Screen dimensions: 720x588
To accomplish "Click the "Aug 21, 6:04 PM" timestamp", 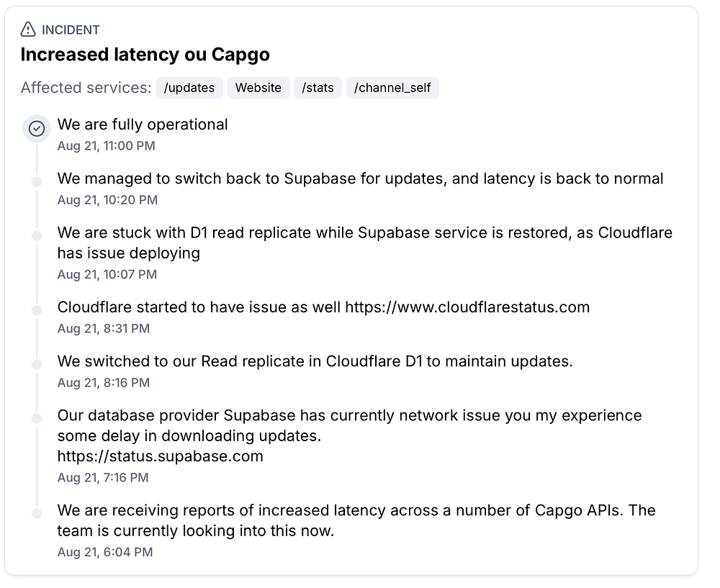I will click(x=105, y=553).
